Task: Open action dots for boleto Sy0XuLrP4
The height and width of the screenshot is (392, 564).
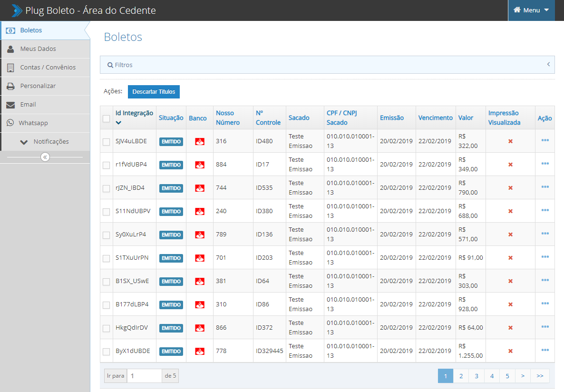Action: pos(545,233)
